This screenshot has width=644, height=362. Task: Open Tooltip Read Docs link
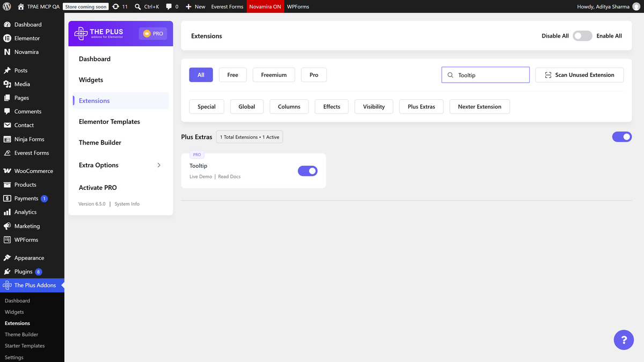(x=229, y=176)
